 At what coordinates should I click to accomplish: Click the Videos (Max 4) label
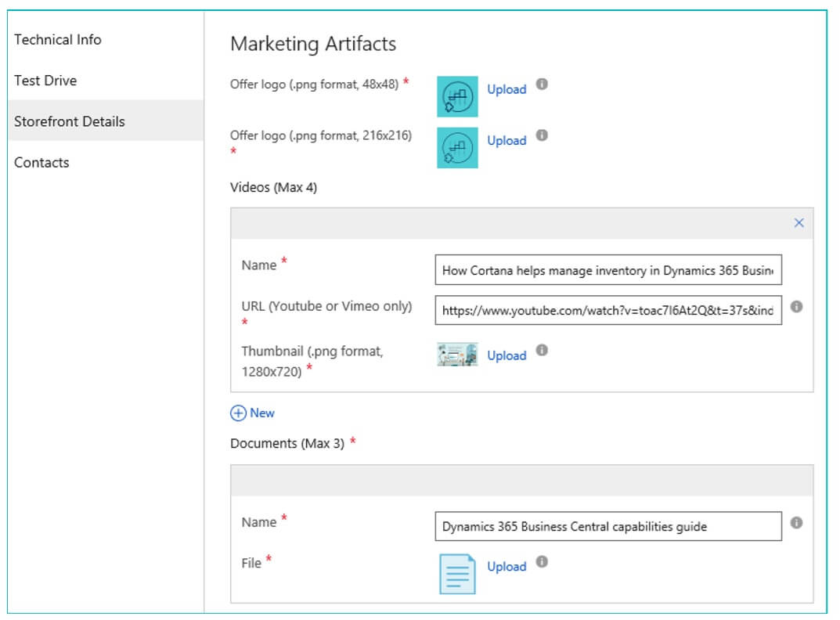click(x=274, y=188)
